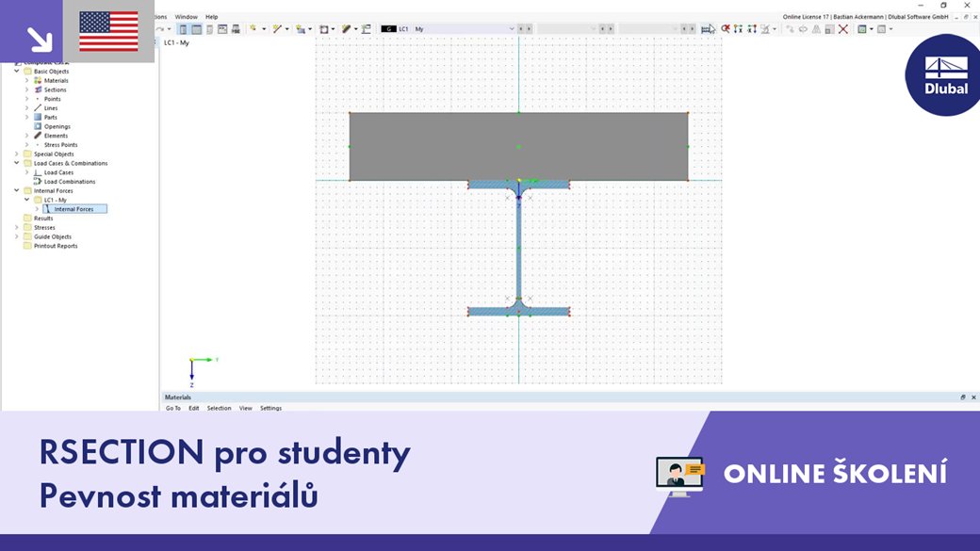Undock the Materials panel

[x=963, y=397]
